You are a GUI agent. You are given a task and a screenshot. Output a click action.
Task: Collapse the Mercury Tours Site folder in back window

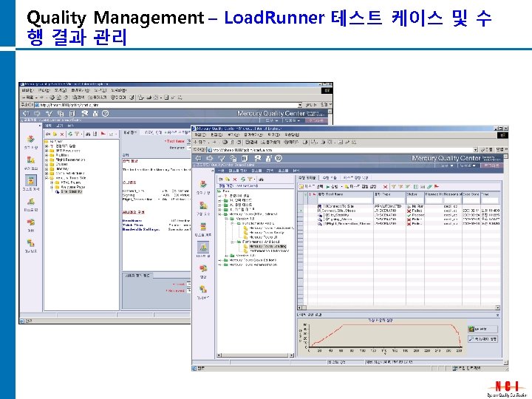point(47,178)
